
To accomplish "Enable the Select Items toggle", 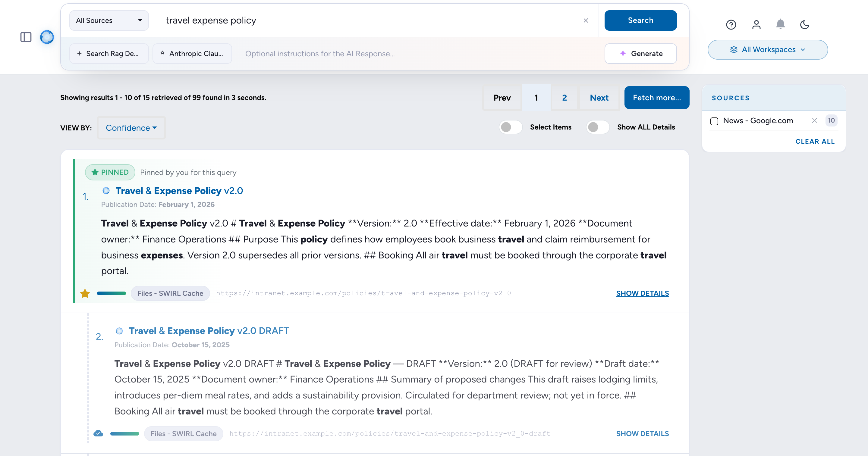I will coord(511,127).
